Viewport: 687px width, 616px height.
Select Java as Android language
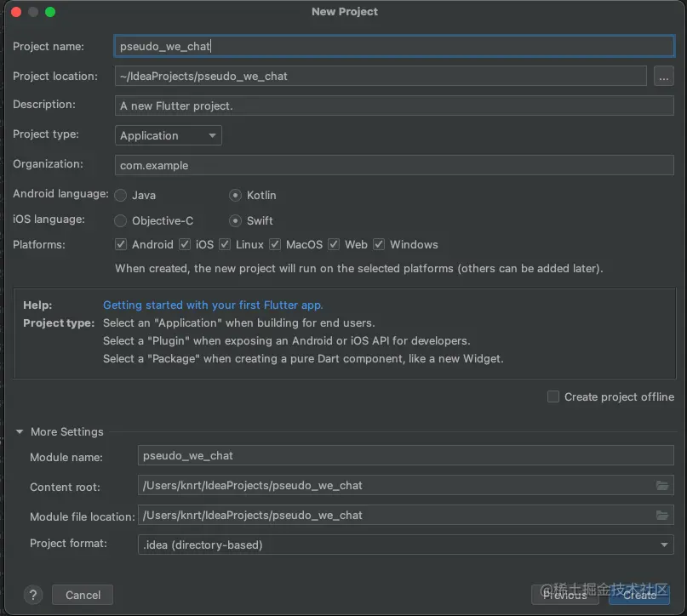tap(121, 196)
